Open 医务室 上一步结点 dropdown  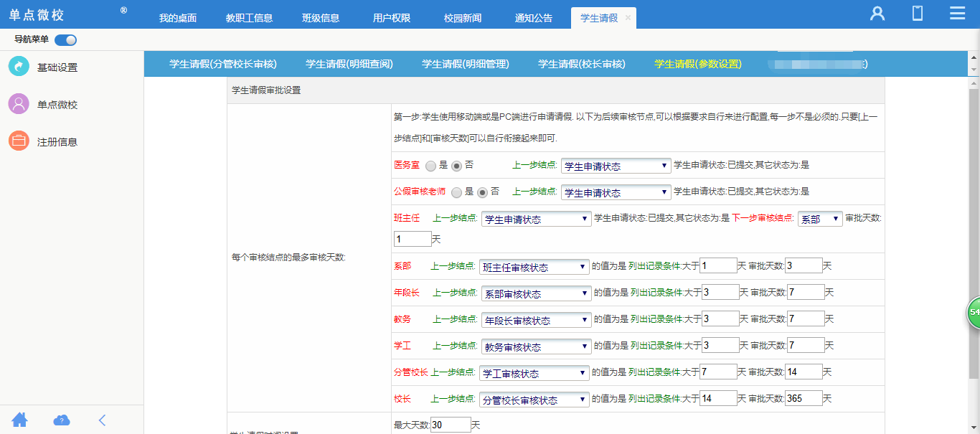coord(616,166)
